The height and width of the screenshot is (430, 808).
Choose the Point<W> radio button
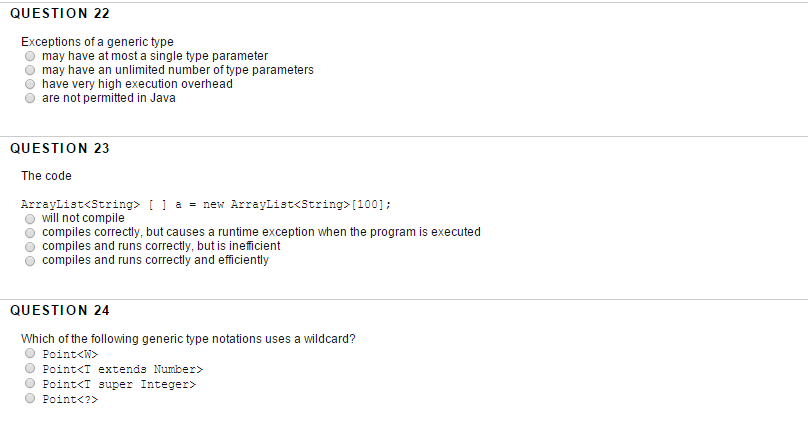(31, 353)
